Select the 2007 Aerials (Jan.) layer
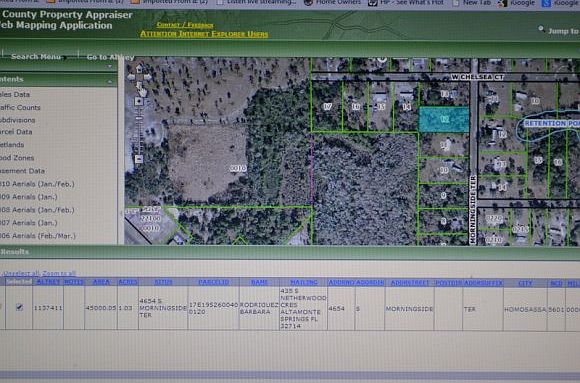 tap(28, 223)
